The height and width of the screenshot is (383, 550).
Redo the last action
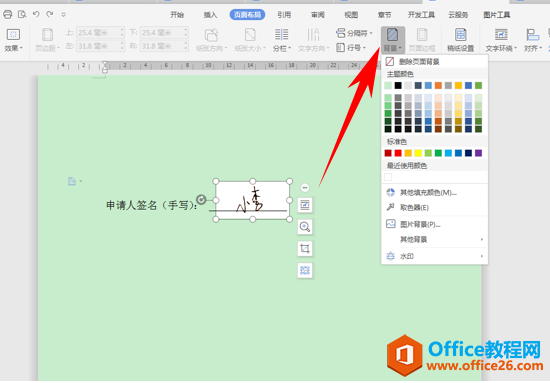coord(50,14)
